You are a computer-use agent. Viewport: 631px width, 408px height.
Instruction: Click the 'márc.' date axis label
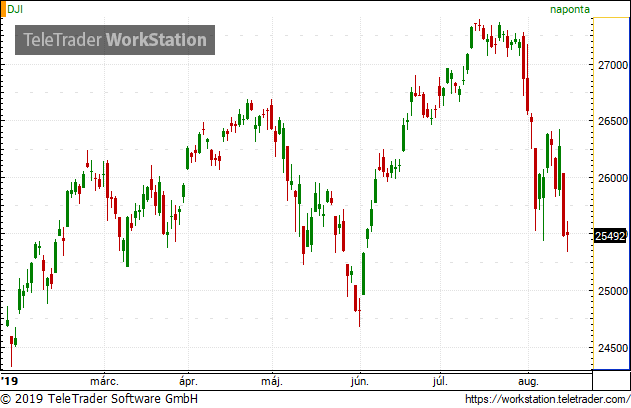[x=104, y=381]
